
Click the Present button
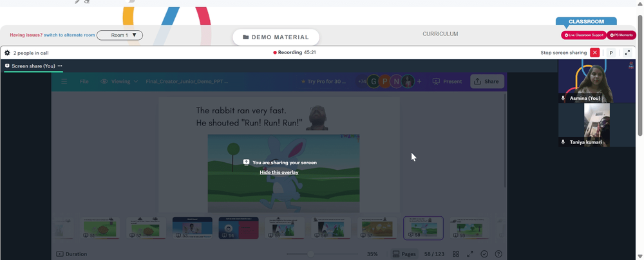(448, 81)
